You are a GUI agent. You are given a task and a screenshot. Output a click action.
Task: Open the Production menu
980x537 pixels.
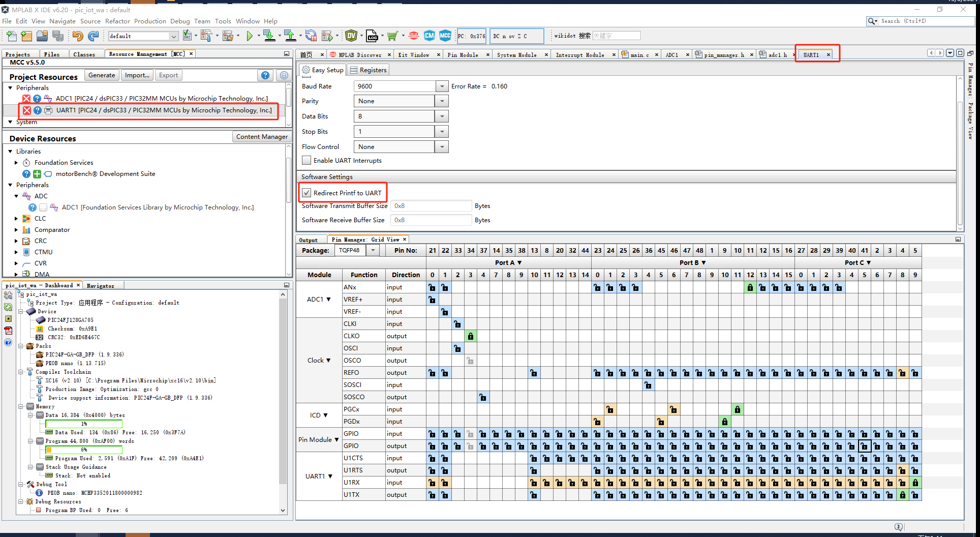[x=150, y=21]
